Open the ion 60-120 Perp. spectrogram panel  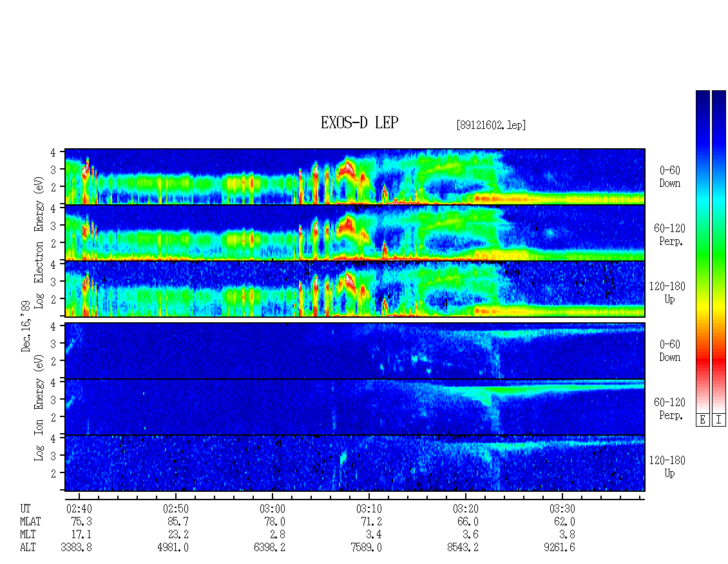tap(355, 407)
